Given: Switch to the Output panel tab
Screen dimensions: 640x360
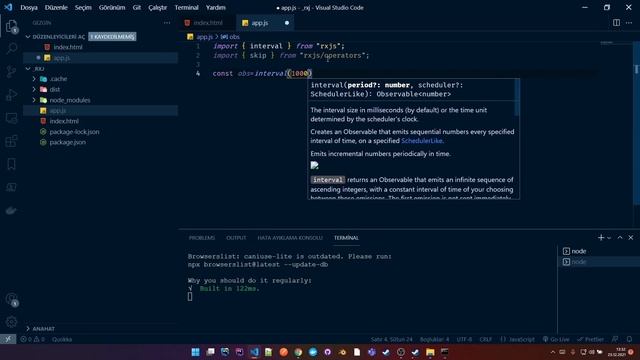Looking at the screenshot, I should (x=236, y=238).
